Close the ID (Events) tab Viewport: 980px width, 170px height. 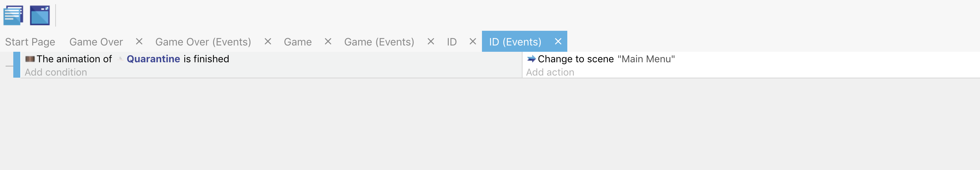(558, 42)
